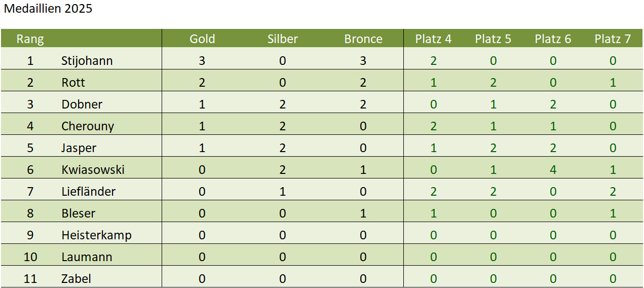Image resolution: width=644 pixels, height=288 pixels.
Task: Click the name cell Rott
Action: 73,83
